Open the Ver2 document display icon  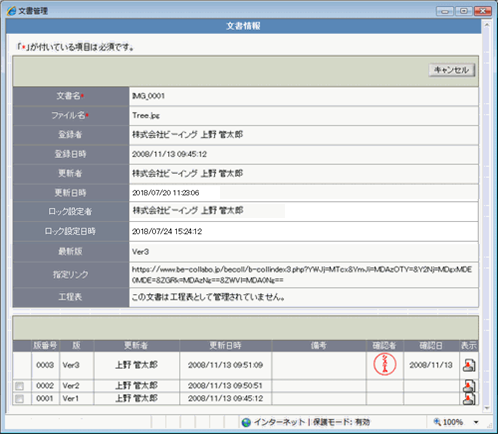(469, 386)
